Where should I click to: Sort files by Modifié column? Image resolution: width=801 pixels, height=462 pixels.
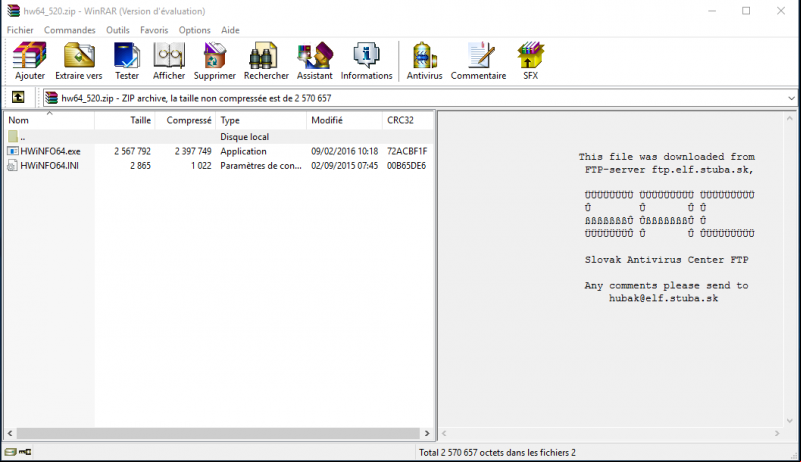[x=344, y=120]
